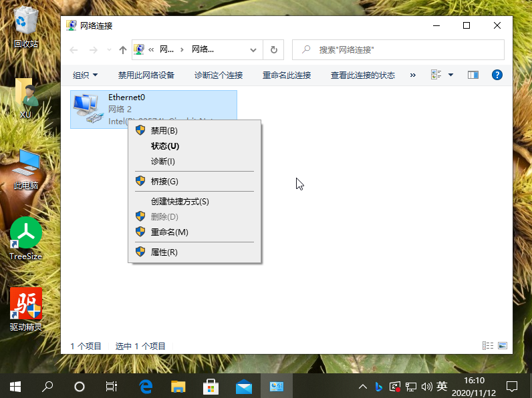Go up one folder level arrow
The width and height of the screenshot is (532, 398).
point(122,49)
